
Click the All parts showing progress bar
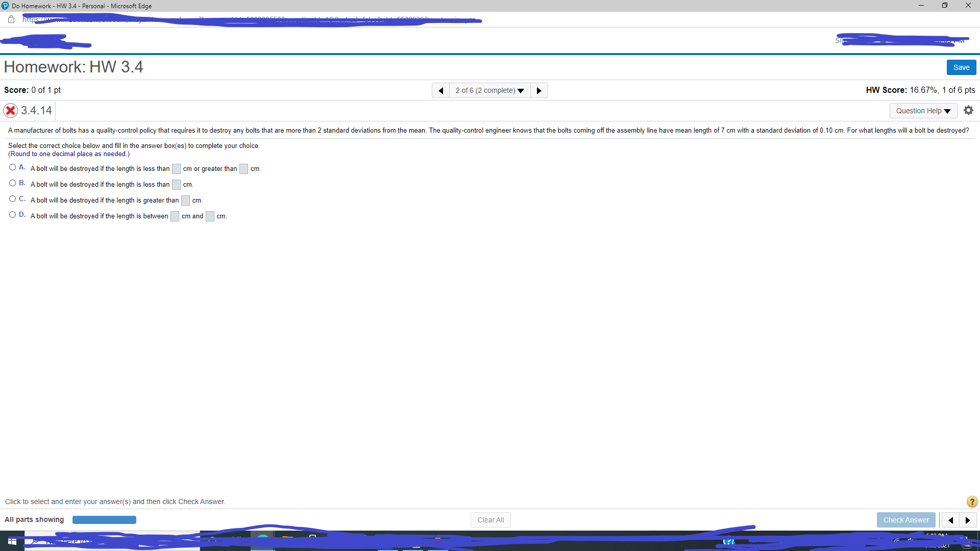104,519
